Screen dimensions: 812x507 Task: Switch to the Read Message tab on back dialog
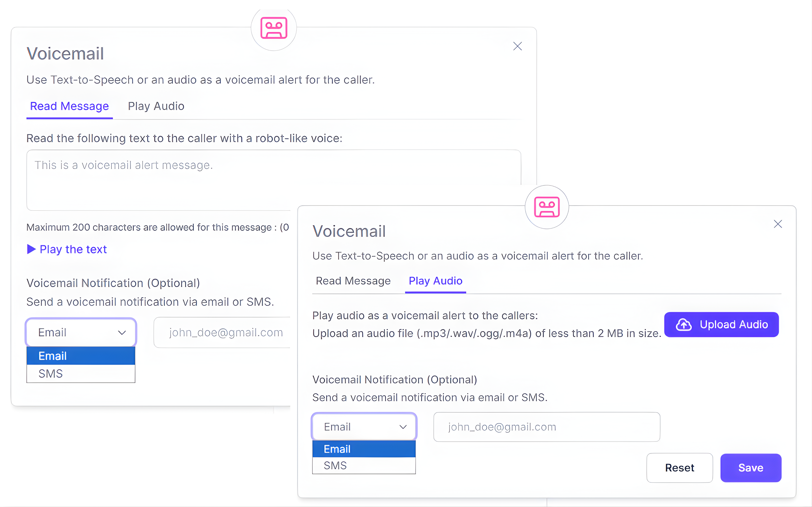353,281
